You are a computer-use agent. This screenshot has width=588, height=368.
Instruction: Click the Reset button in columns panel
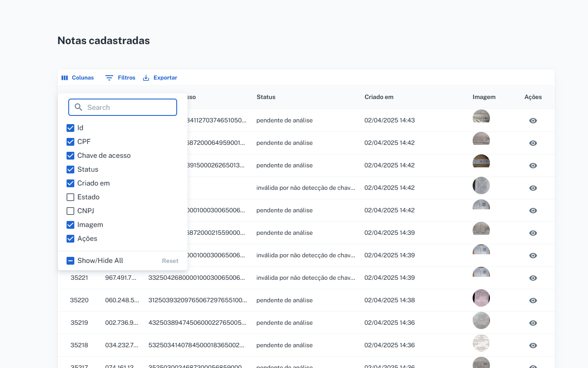pyautogui.click(x=170, y=261)
